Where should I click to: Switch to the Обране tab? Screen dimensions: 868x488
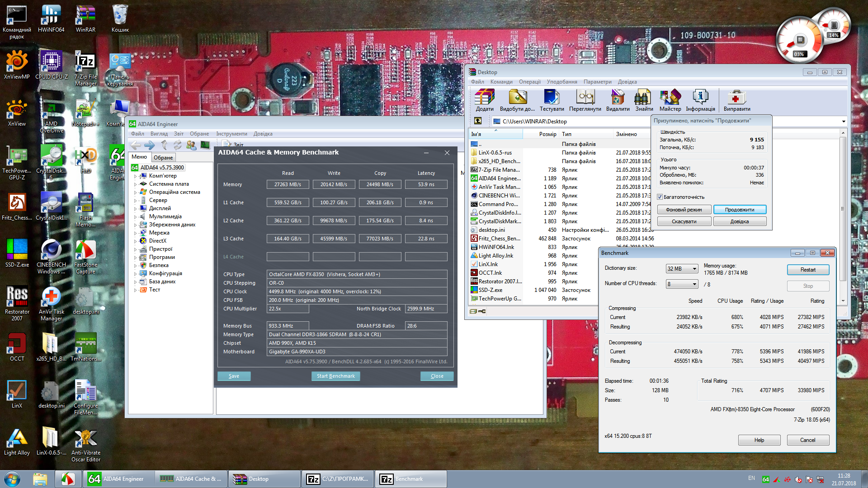(163, 158)
